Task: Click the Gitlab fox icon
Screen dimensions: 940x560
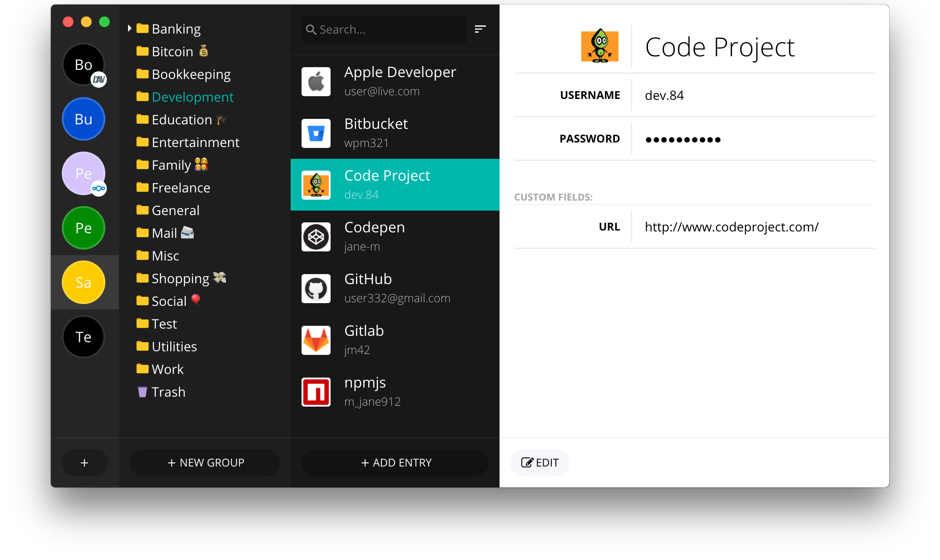Action: (316, 340)
